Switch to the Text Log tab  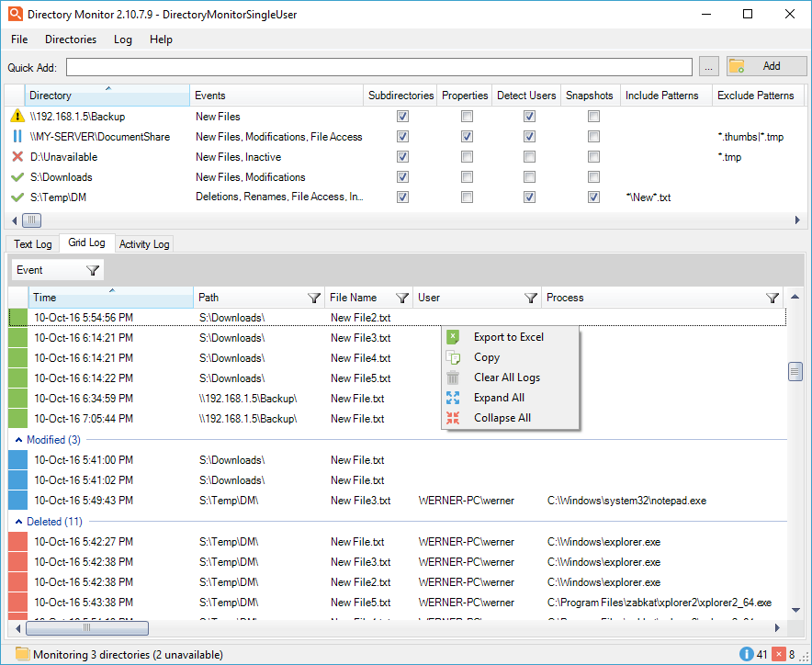(33, 244)
